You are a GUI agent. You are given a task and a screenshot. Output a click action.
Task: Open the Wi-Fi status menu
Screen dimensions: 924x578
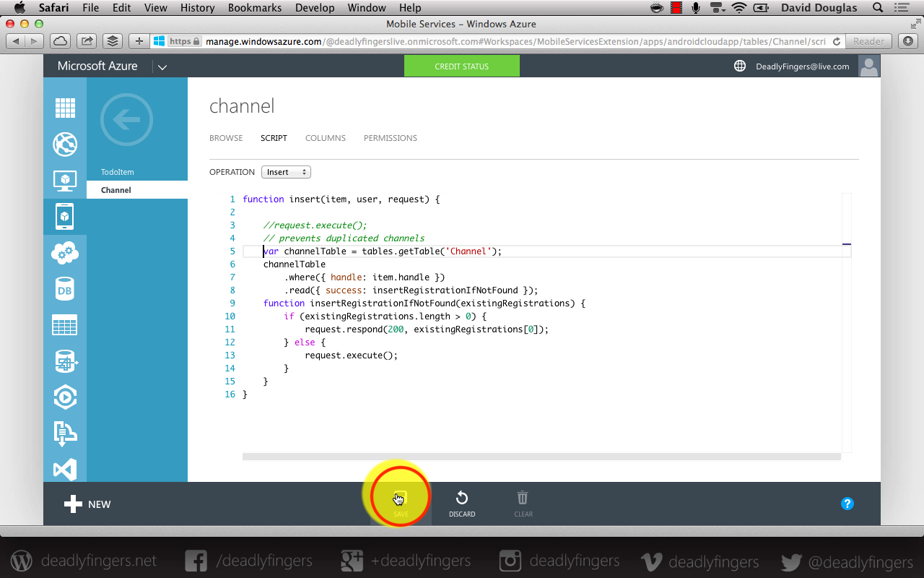(738, 8)
